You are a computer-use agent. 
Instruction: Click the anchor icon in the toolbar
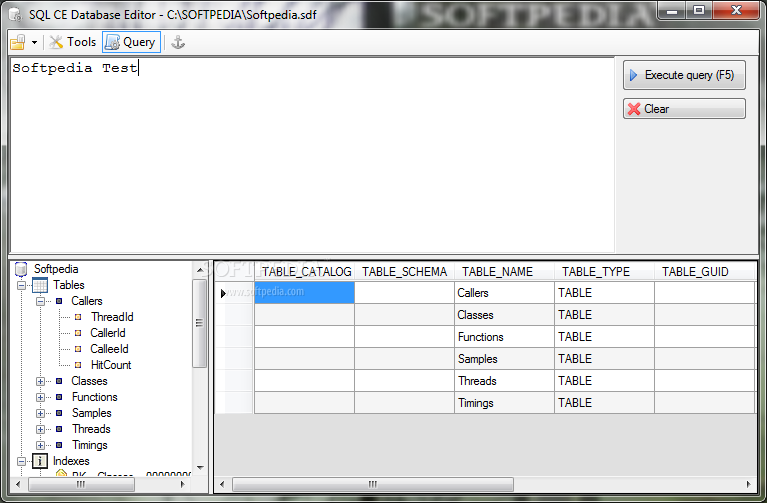[178, 42]
